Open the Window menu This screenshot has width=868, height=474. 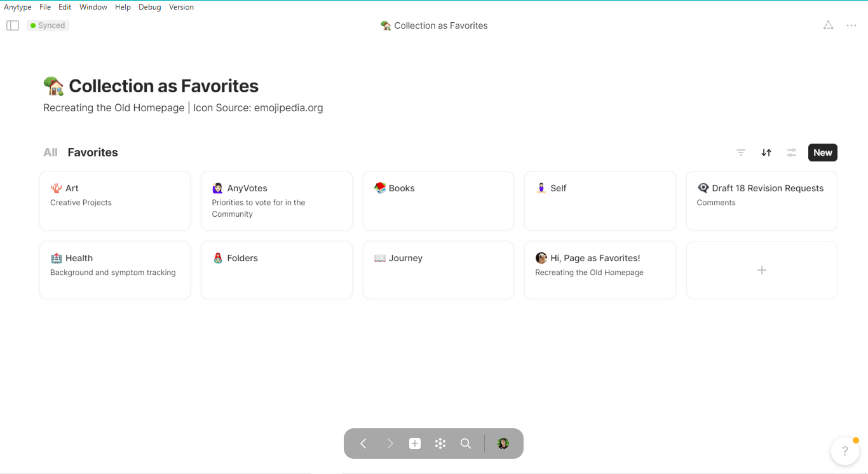click(93, 7)
